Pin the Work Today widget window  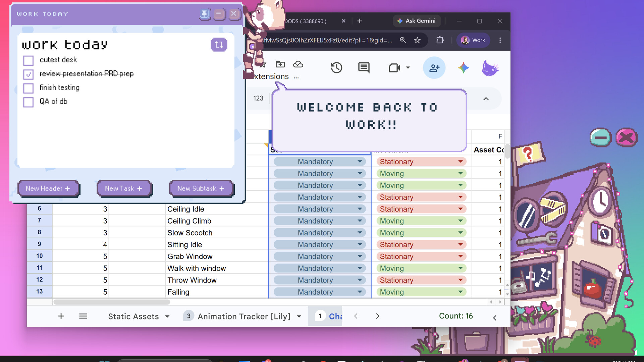pos(205,14)
